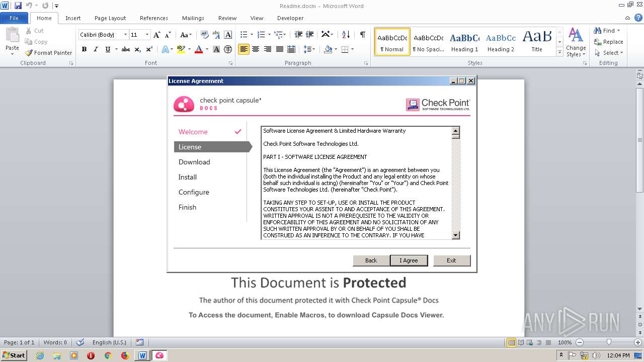Viewport: 644px width, 362px height.
Task: Click the Exit button in License Agreement
Action: coord(451,260)
